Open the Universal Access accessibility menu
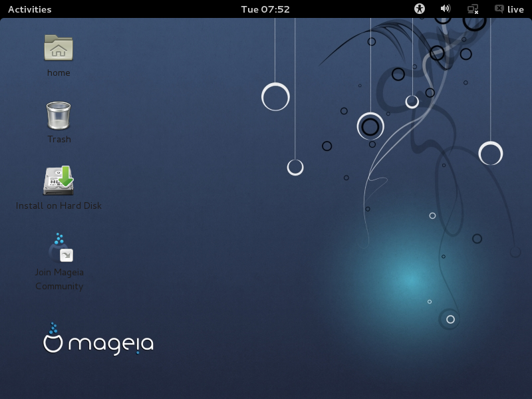The width and height of the screenshot is (532, 399). 419,9
